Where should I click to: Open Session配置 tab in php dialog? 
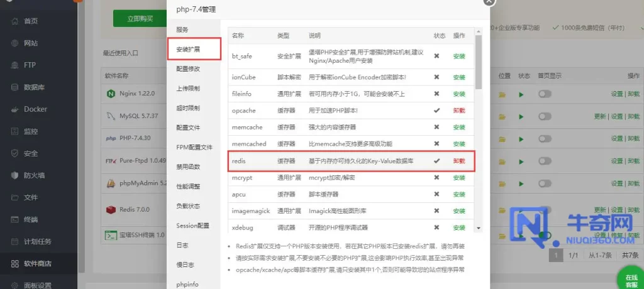click(x=194, y=226)
